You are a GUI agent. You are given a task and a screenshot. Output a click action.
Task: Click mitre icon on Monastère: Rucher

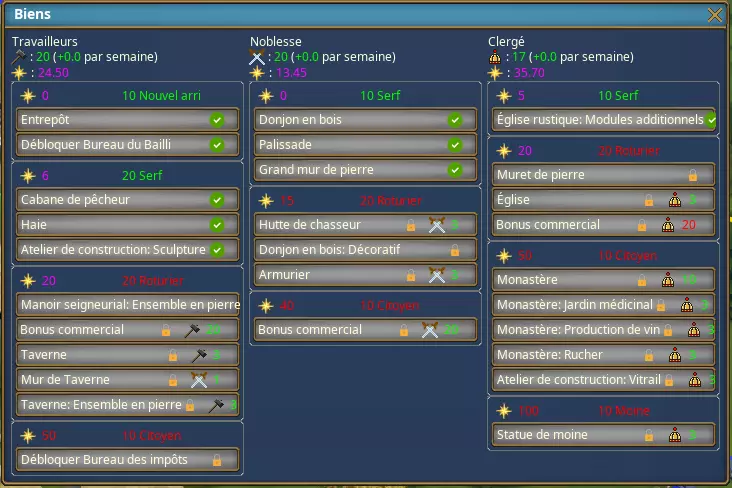(x=675, y=355)
